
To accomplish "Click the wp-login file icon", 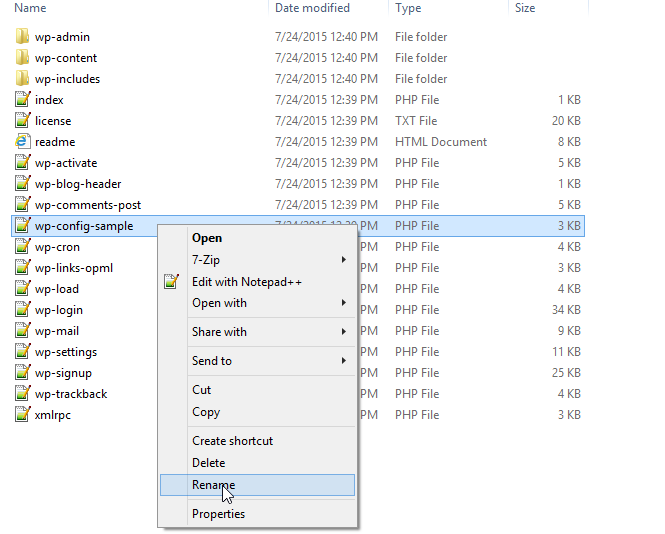I will tap(23, 309).
